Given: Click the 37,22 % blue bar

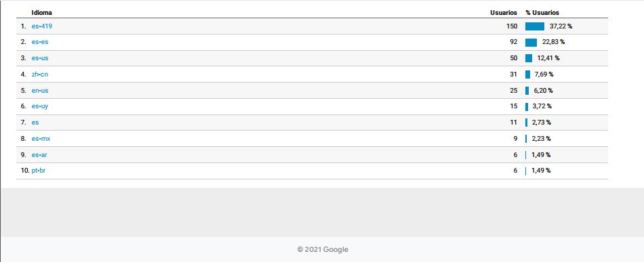Looking at the screenshot, I should coord(535,26).
